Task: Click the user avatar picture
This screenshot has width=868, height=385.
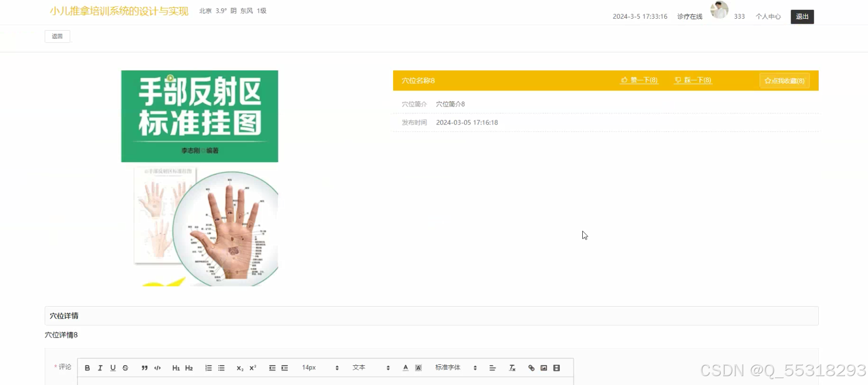Action: click(719, 10)
